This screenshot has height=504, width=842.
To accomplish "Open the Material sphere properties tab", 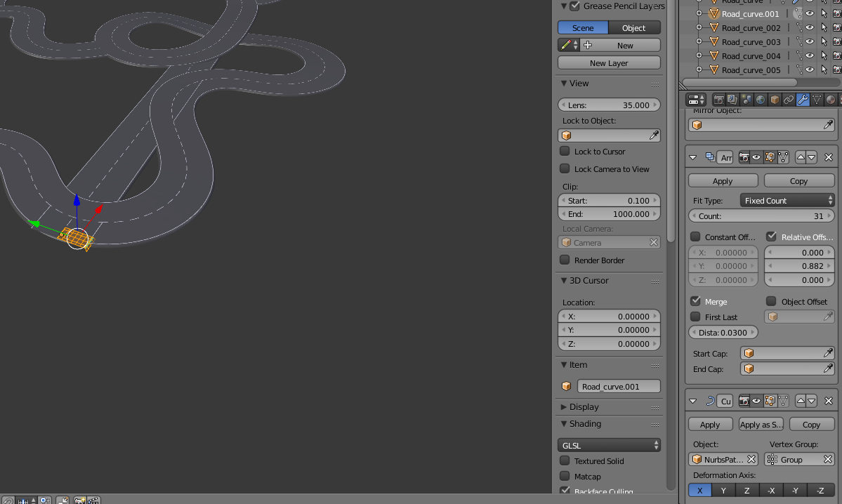I will pos(831,100).
